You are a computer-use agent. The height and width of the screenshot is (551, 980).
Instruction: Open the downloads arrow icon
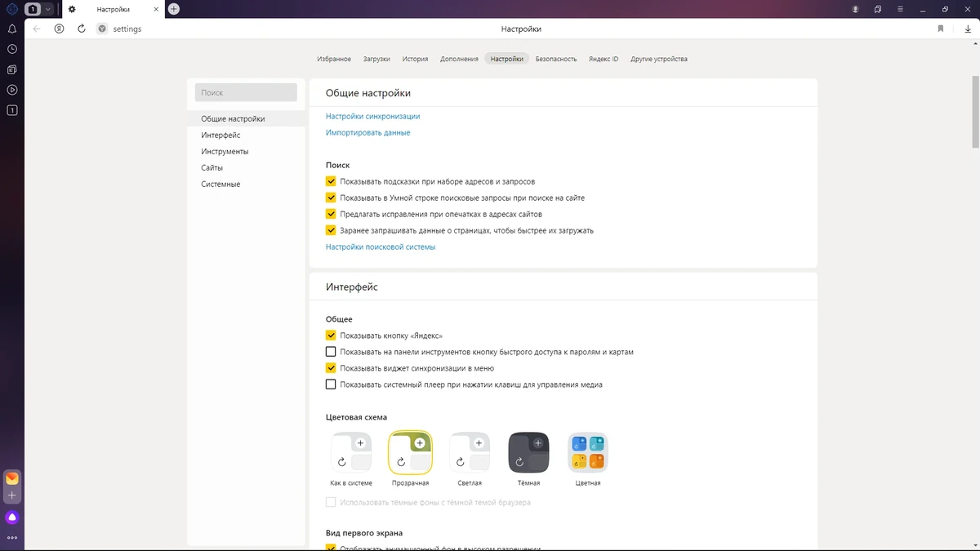(968, 29)
